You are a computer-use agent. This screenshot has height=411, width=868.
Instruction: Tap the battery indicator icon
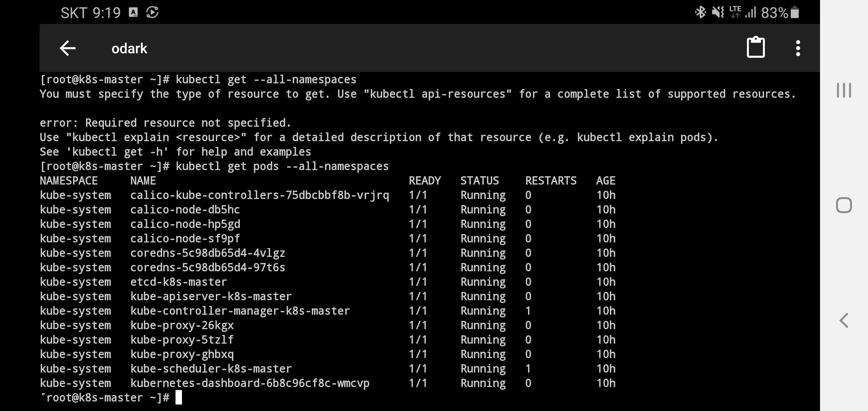click(x=795, y=13)
